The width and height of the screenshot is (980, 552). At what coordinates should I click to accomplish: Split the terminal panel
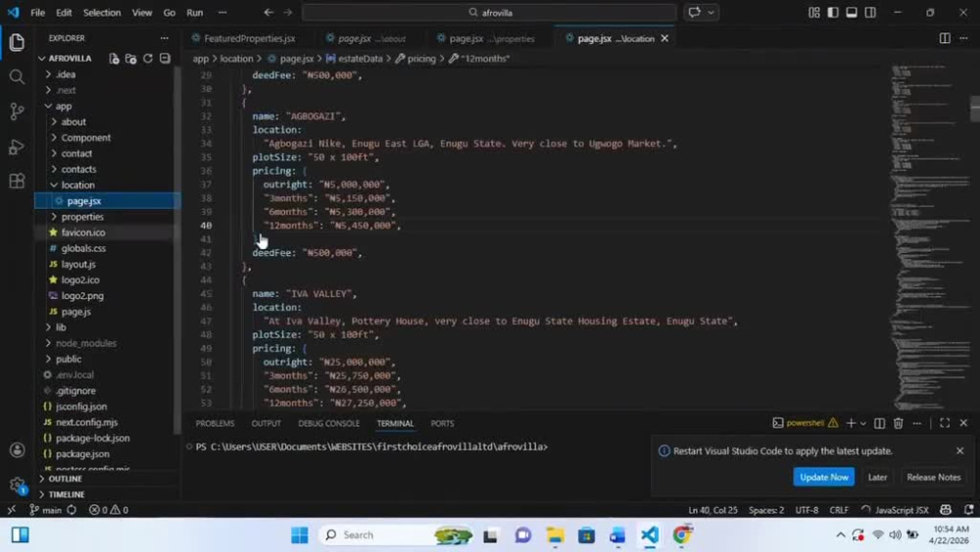[x=879, y=424]
